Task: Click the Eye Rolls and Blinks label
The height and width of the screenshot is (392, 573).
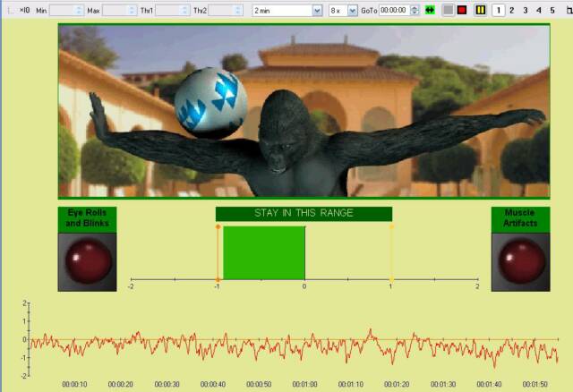Action: 88,218
